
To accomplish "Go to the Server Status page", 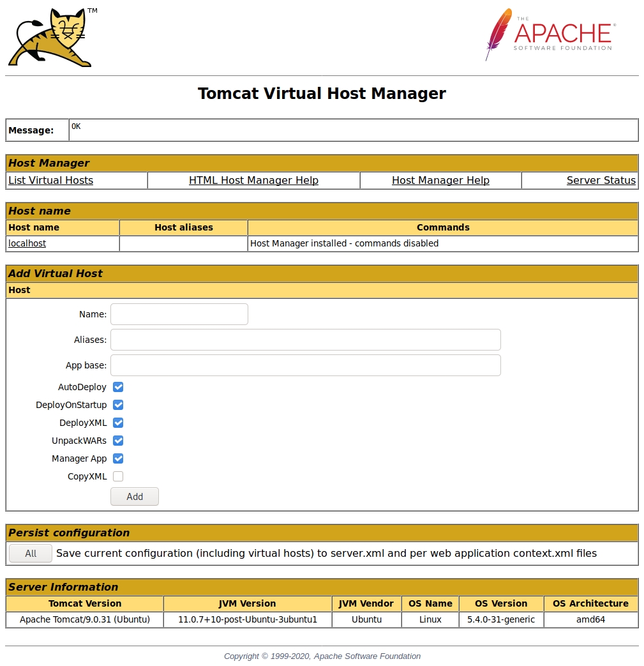I will (x=601, y=181).
